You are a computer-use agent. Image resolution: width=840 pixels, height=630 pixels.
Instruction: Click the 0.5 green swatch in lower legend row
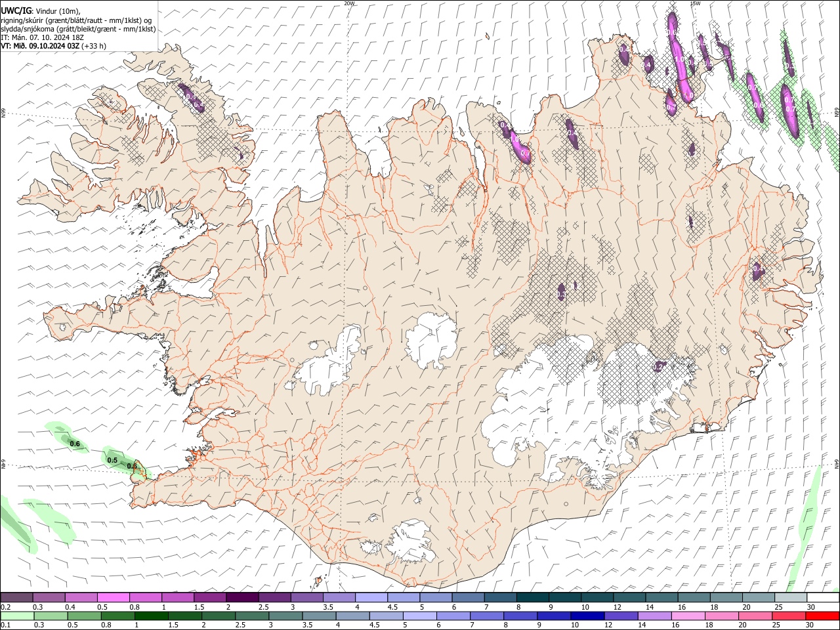click(84, 616)
